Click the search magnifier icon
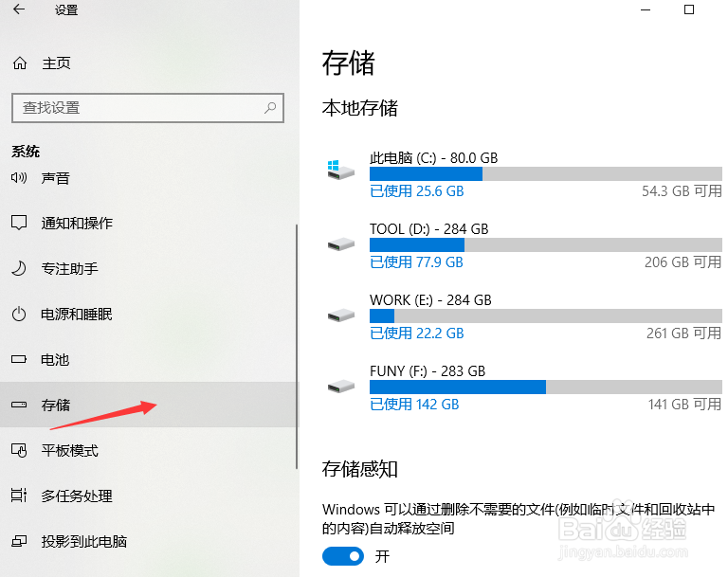728x577 pixels. (x=271, y=107)
